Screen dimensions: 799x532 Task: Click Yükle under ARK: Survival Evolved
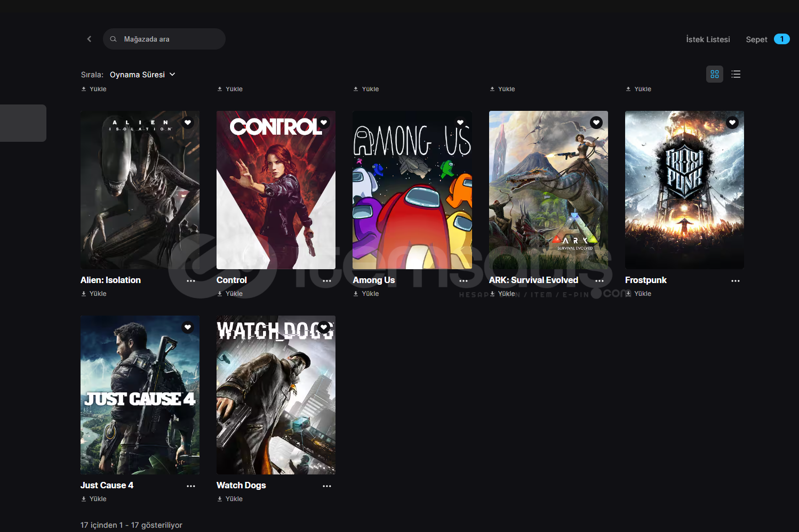point(502,294)
